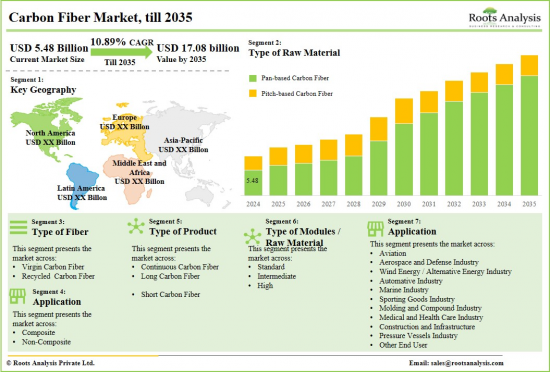Click the green Pan-based Carbon Fiber legend swatch

coord(253,78)
